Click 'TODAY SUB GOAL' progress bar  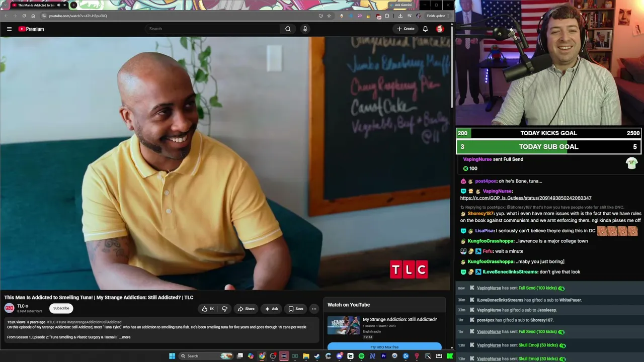click(x=549, y=147)
